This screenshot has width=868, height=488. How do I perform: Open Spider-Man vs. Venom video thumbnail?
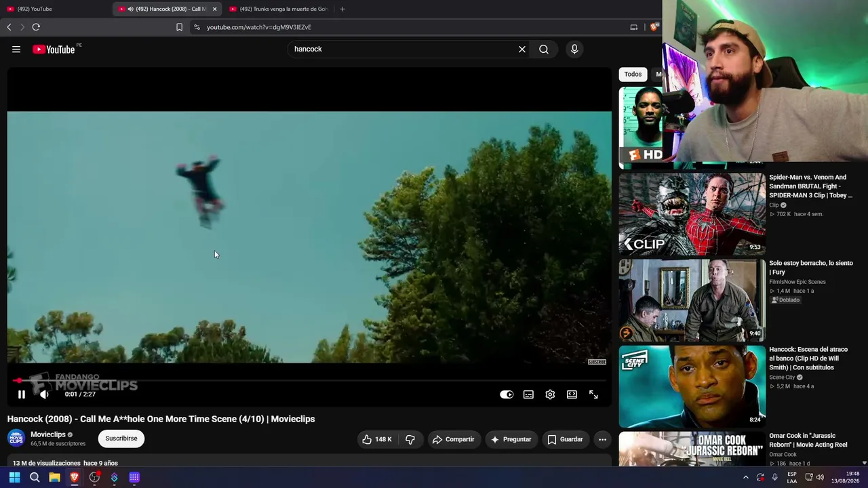pos(692,213)
